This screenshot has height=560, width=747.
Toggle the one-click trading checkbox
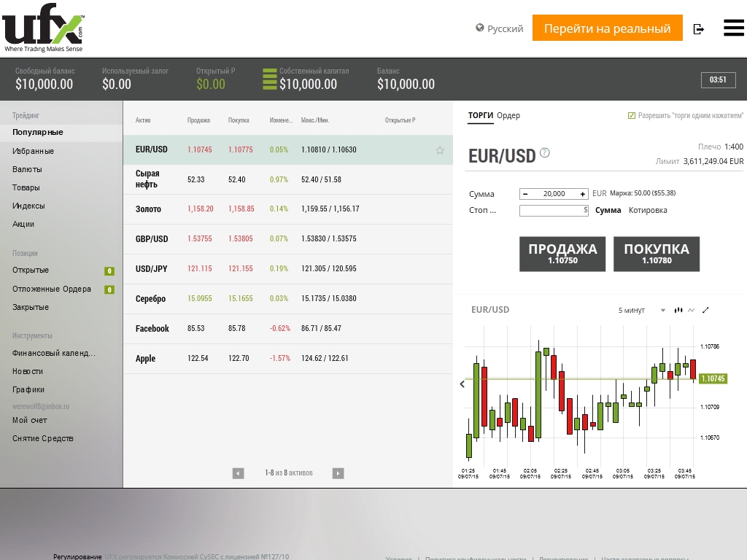click(x=632, y=115)
